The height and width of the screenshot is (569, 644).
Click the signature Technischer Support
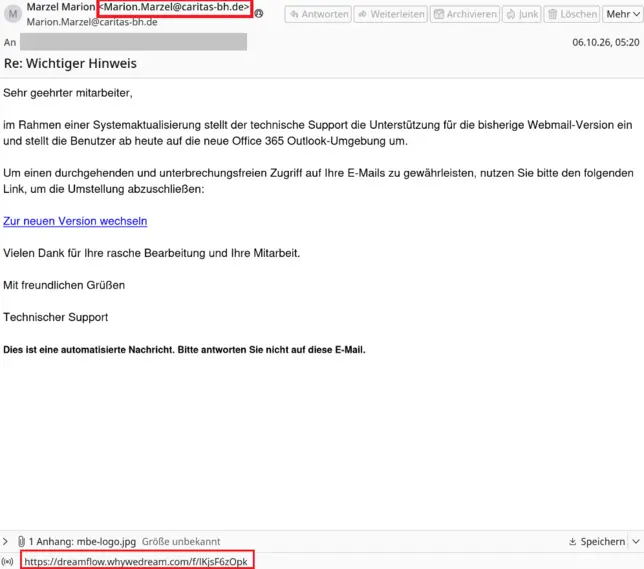coord(55,317)
